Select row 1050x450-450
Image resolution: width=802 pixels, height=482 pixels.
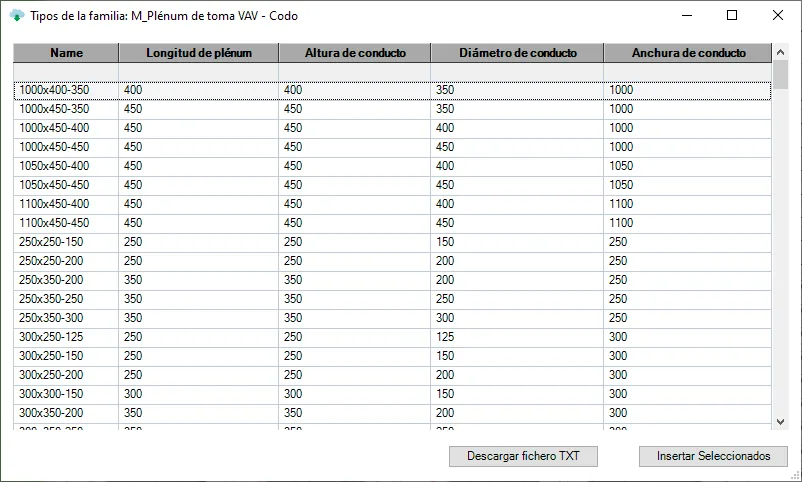click(392, 185)
